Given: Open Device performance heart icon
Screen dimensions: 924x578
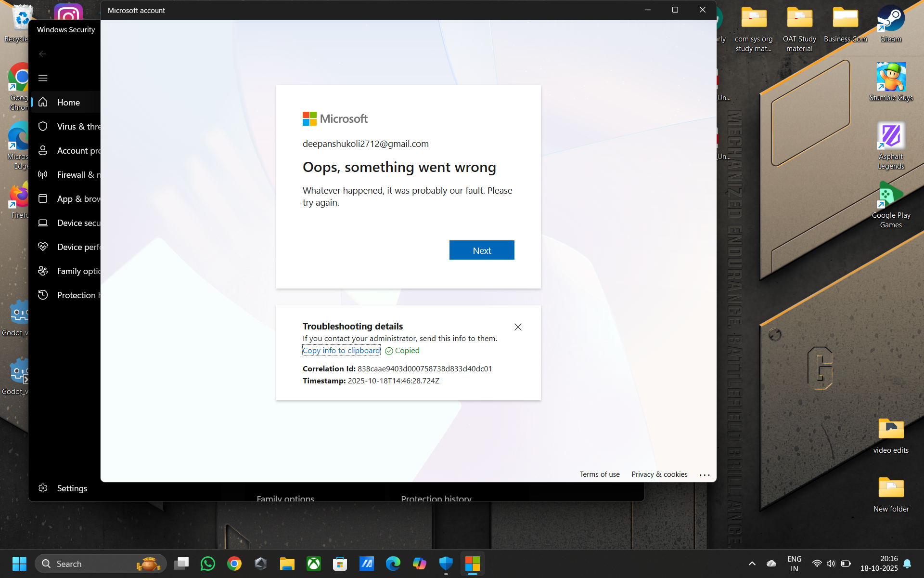Looking at the screenshot, I should point(43,247).
